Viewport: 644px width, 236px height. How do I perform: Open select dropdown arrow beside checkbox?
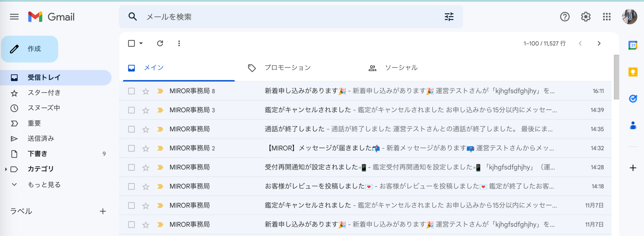pyautogui.click(x=141, y=43)
